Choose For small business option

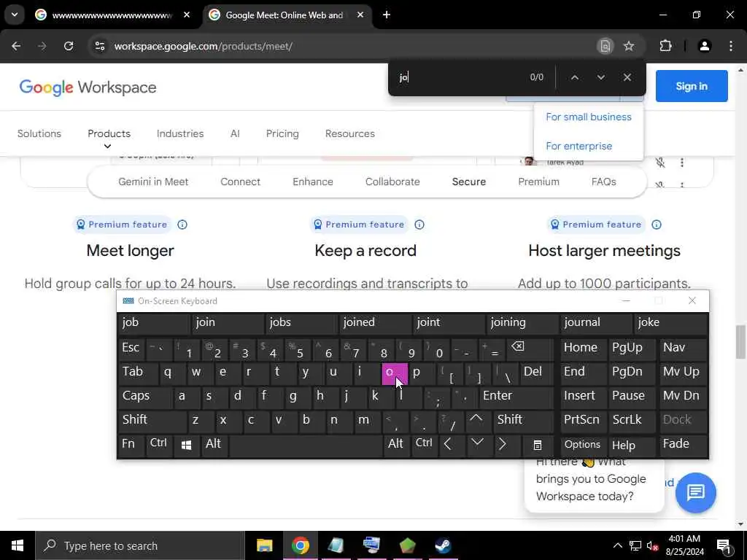(589, 117)
